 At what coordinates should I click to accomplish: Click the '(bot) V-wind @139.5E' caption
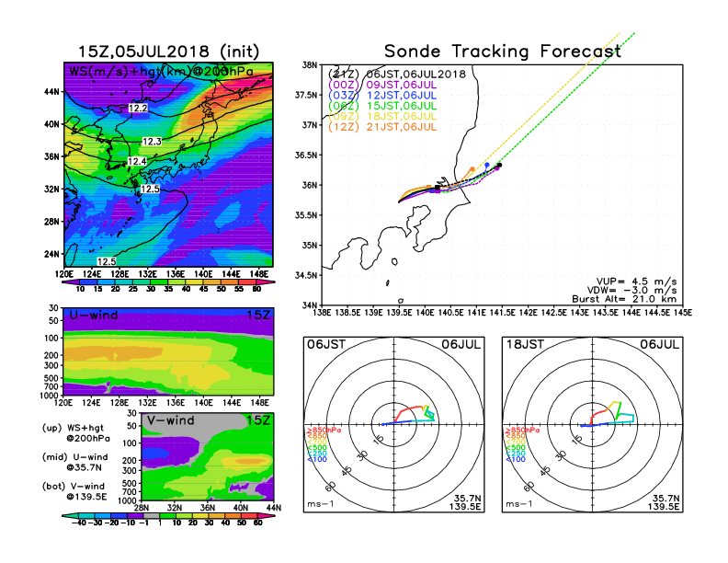[74, 491]
